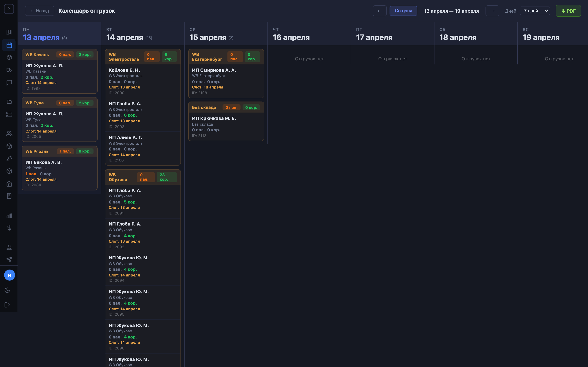Click the logout icon
The image size is (588, 367).
click(7, 305)
